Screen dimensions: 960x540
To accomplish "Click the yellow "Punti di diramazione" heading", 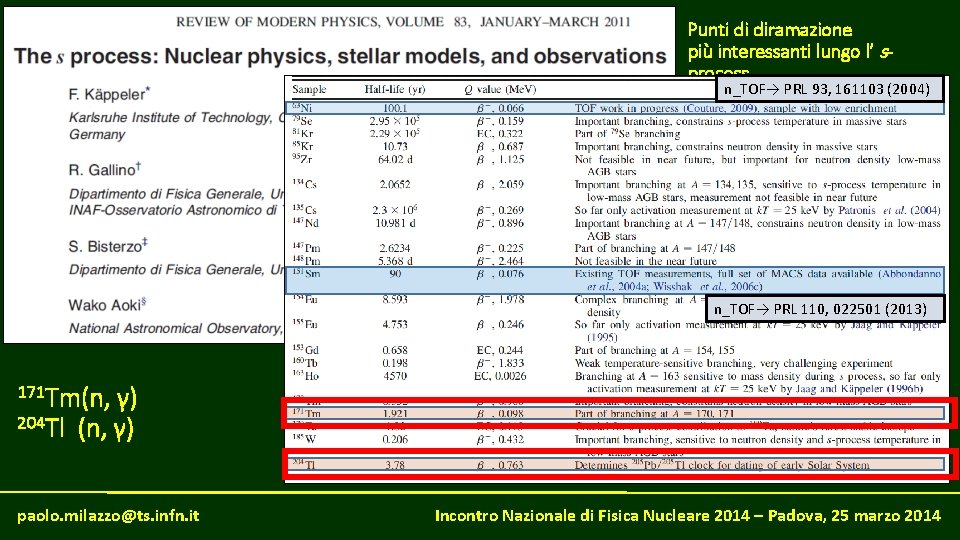I will point(770,29).
